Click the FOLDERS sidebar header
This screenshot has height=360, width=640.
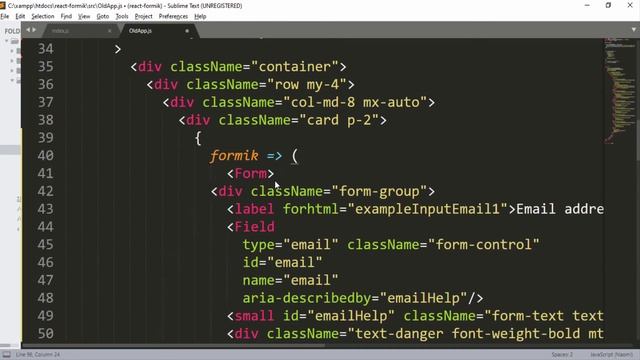pyautogui.click(x=12, y=31)
